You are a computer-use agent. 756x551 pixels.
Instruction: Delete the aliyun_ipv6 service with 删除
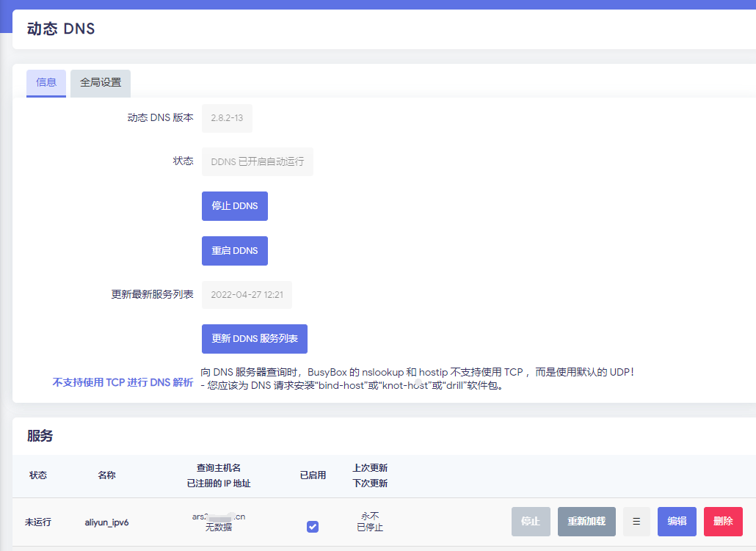point(722,522)
